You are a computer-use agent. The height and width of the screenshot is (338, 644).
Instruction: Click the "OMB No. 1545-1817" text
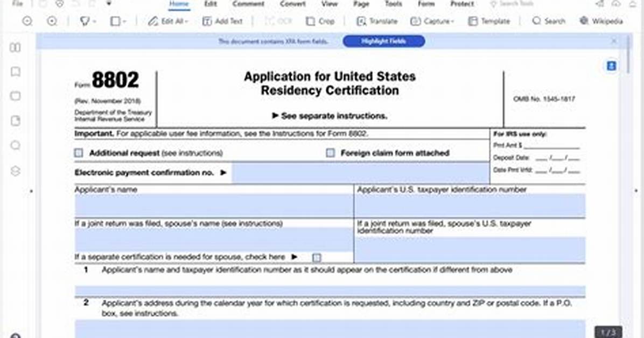pyautogui.click(x=544, y=99)
